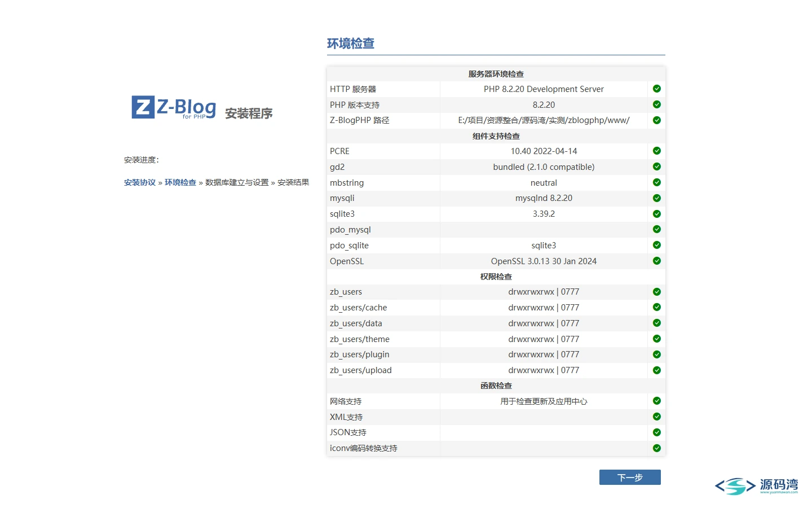The image size is (812, 508).
Task: Click green check icon for mysqli row
Action: pyautogui.click(x=657, y=198)
